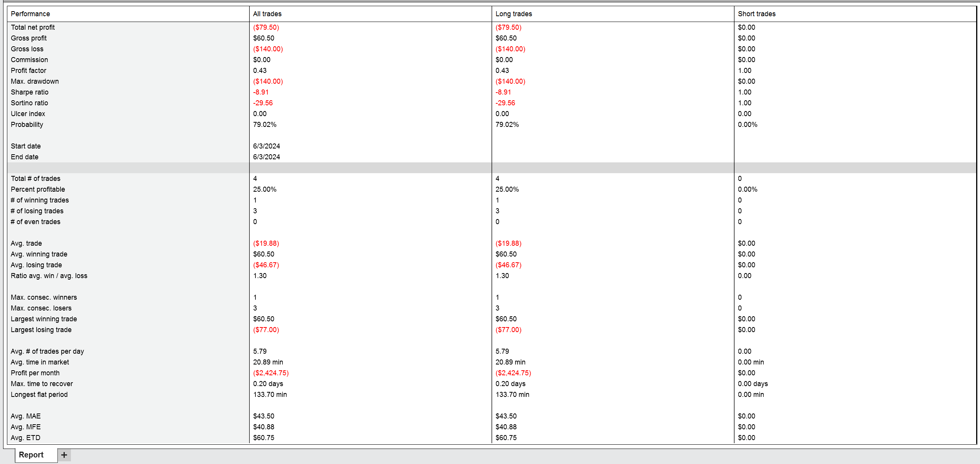Viewport: 980px width, 464px height.
Task: Click All trades ratio value 1.30
Action: coord(260,276)
